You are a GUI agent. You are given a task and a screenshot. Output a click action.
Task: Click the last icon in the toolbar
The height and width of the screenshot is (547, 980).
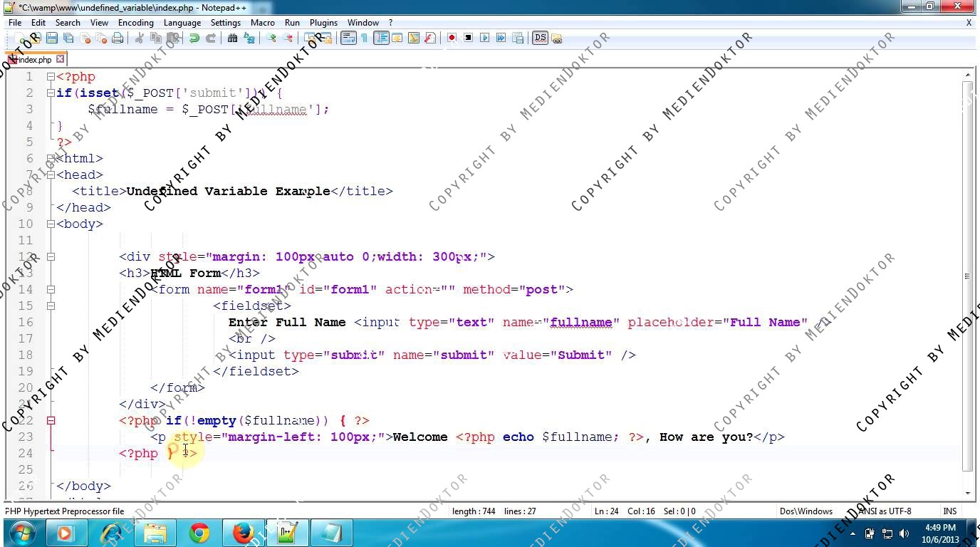[556, 38]
